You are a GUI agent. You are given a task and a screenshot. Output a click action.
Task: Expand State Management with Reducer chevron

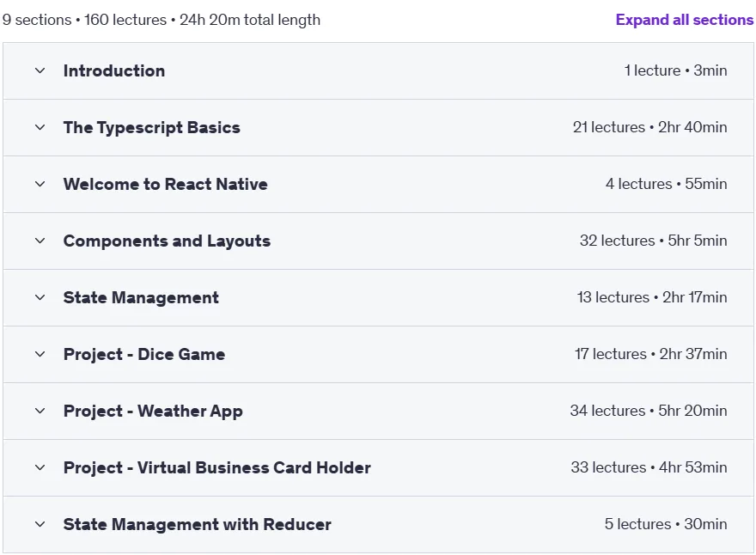pos(40,524)
